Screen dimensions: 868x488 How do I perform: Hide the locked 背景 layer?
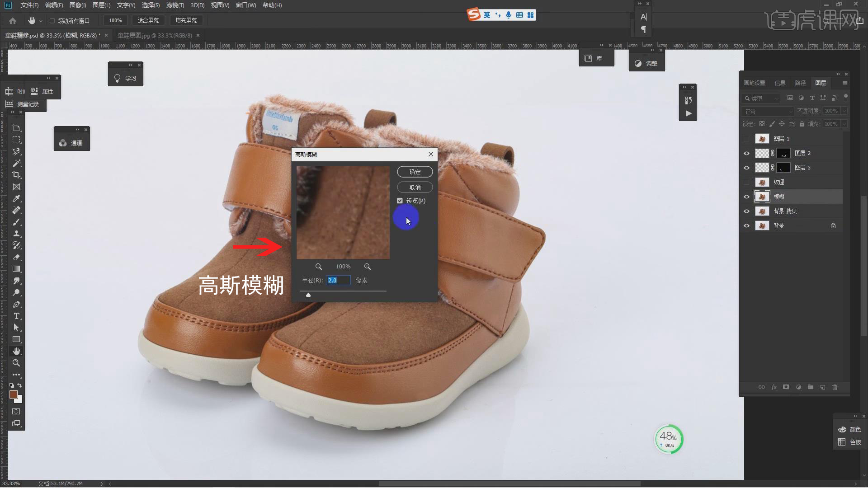click(746, 225)
